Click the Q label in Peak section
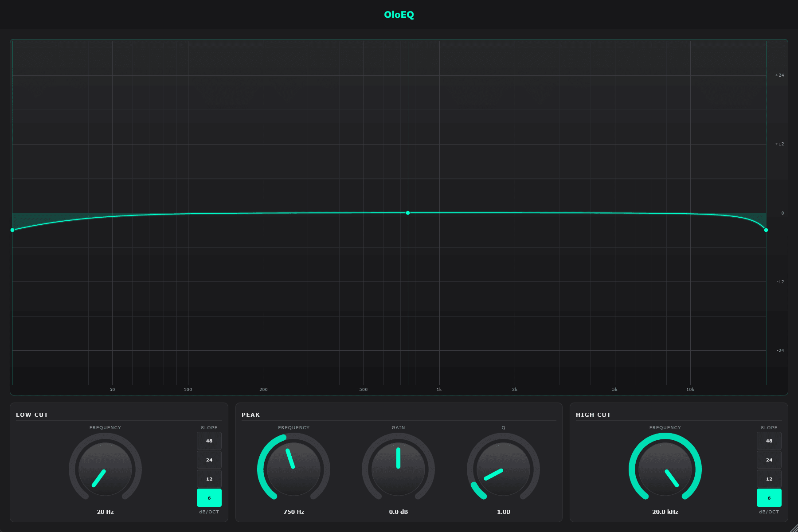This screenshot has width=798, height=532. point(503,428)
